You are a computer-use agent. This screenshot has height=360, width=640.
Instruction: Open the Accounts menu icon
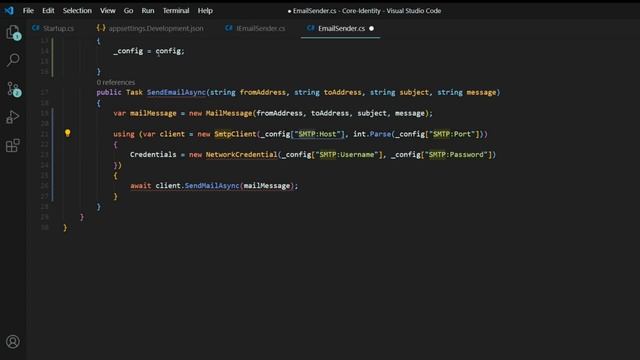point(13,342)
